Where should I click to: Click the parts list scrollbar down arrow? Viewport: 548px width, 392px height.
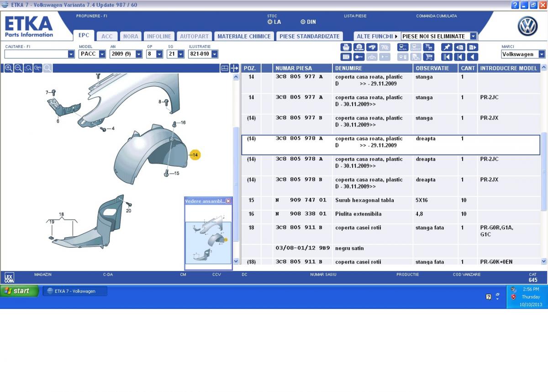(x=543, y=261)
